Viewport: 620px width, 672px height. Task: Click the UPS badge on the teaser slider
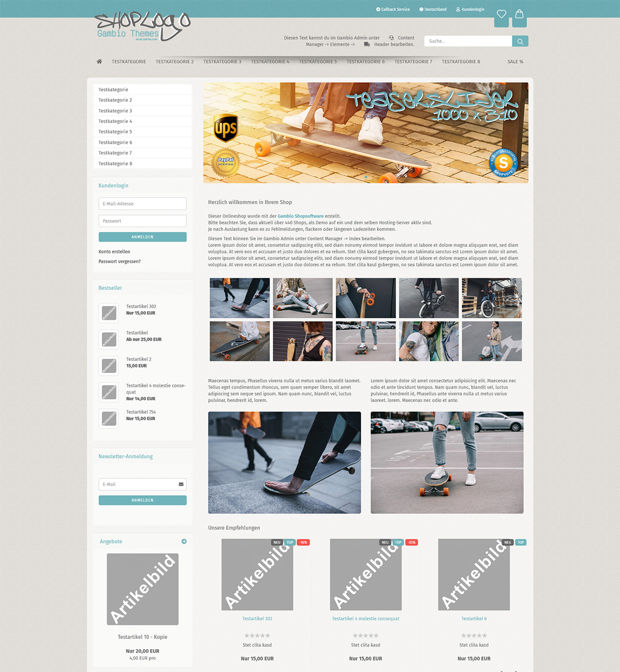[226, 128]
